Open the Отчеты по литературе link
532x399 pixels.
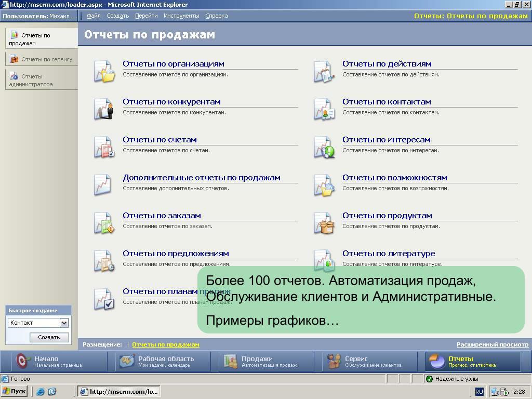pos(389,254)
